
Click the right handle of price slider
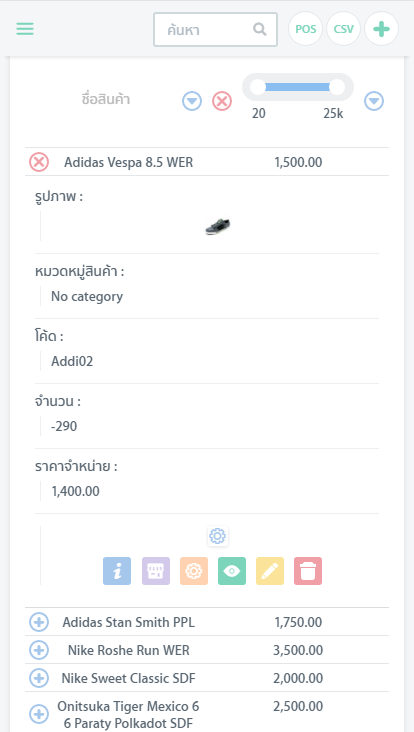point(337,87)
